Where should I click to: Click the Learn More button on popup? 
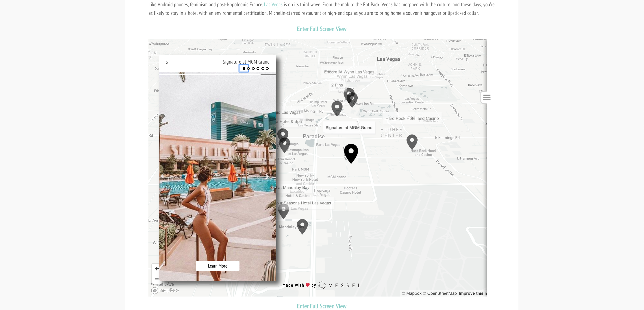(217, 266)
